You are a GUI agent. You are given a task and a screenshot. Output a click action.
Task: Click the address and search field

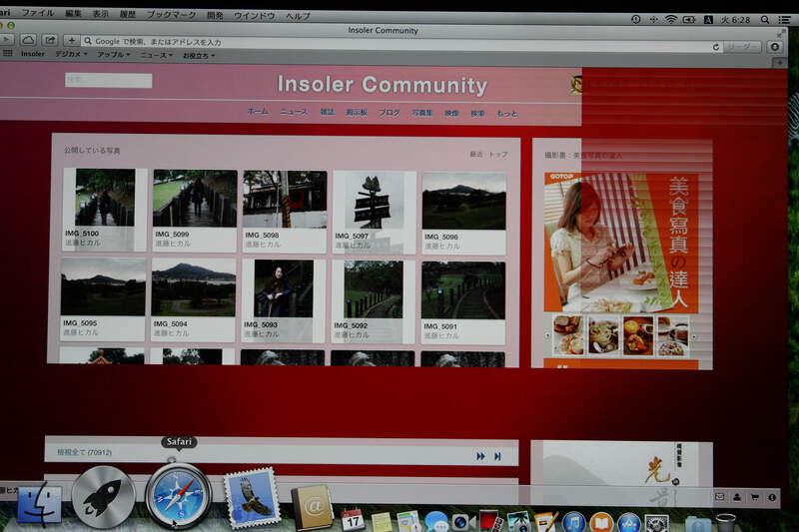tap(399, 42)
